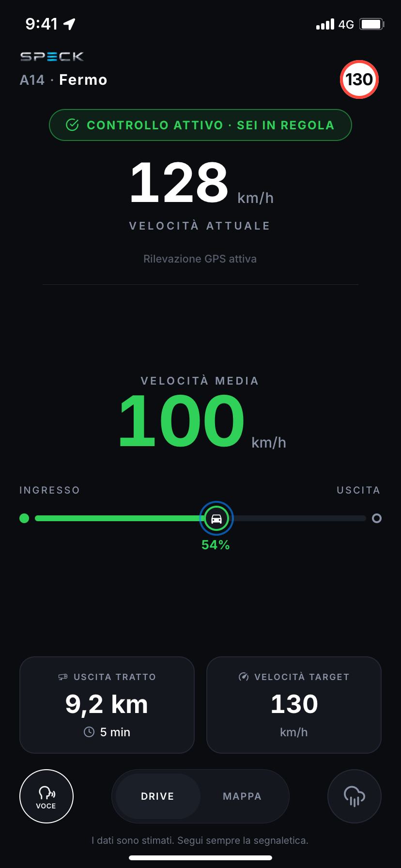Tap the clock icon beside 5 min
Image resolution: width=401 pixels, height=868 pixels.
(89, 732)
